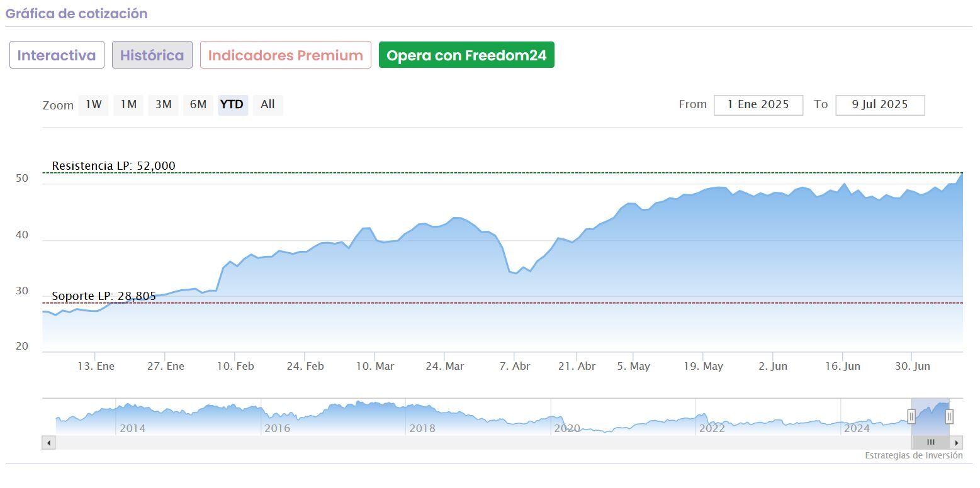Set zoom range to 1W
The height and width of the screenshot is (488, 980).
[x=93, y=105]
